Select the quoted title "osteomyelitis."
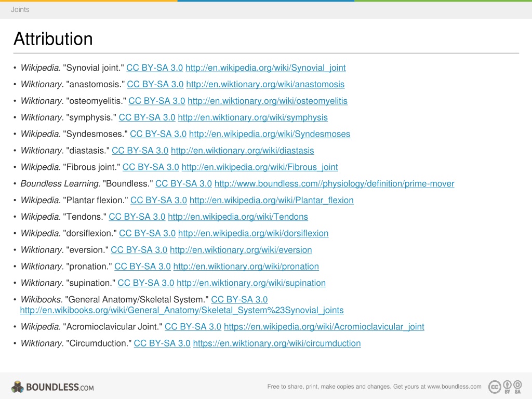Screen dimensions: 532x399 click(x=96, y=101)
